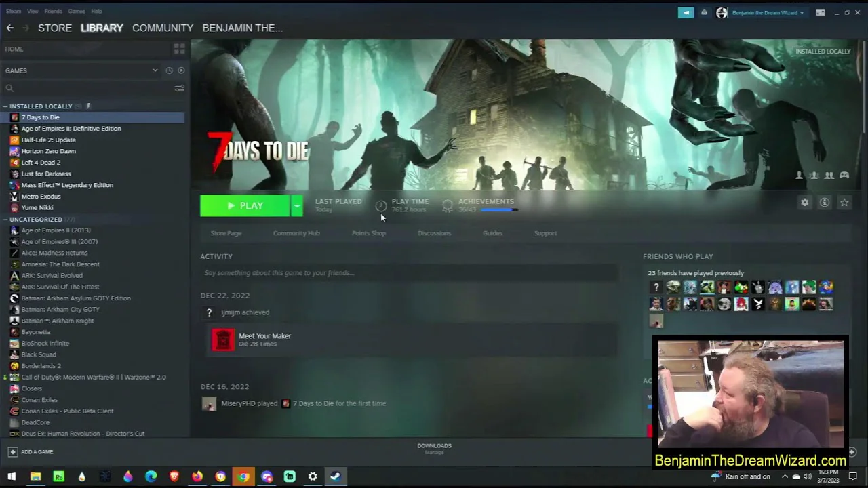Collapse the Installed Locally category

(x=5, y=106)
